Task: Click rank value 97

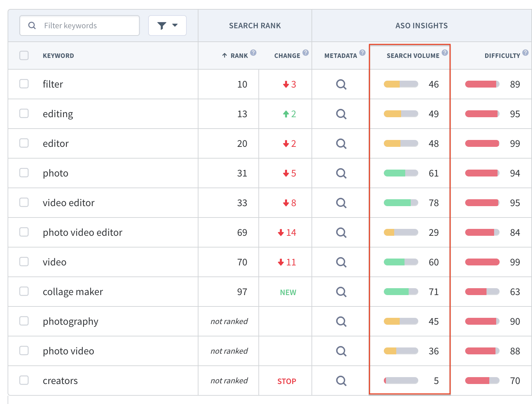Action: (x=242, y=292)
